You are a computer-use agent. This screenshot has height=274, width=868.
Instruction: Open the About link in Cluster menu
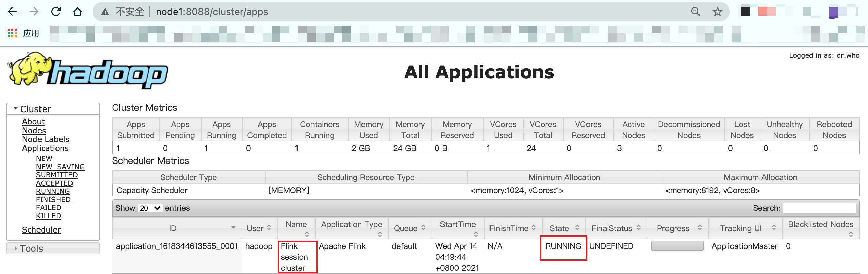[x=33, y=122]
